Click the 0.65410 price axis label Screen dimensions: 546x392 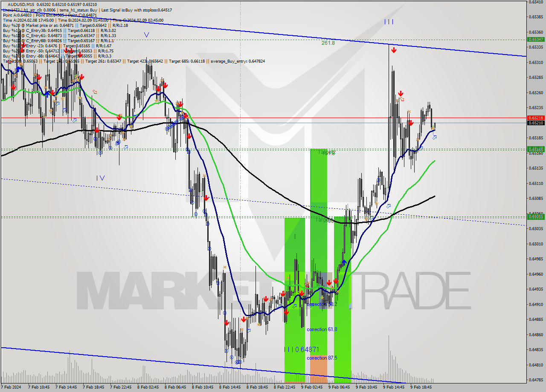coord(536,2)
